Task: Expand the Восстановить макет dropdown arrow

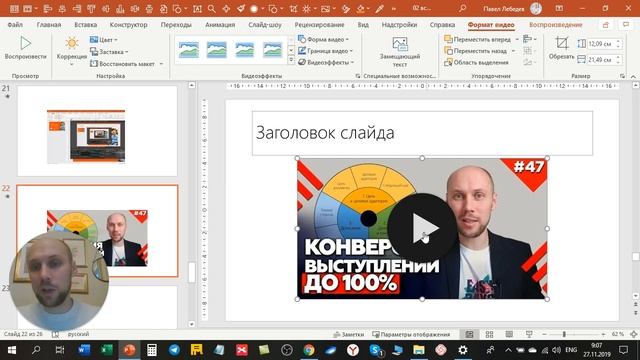Action: [x=162, y=64]
